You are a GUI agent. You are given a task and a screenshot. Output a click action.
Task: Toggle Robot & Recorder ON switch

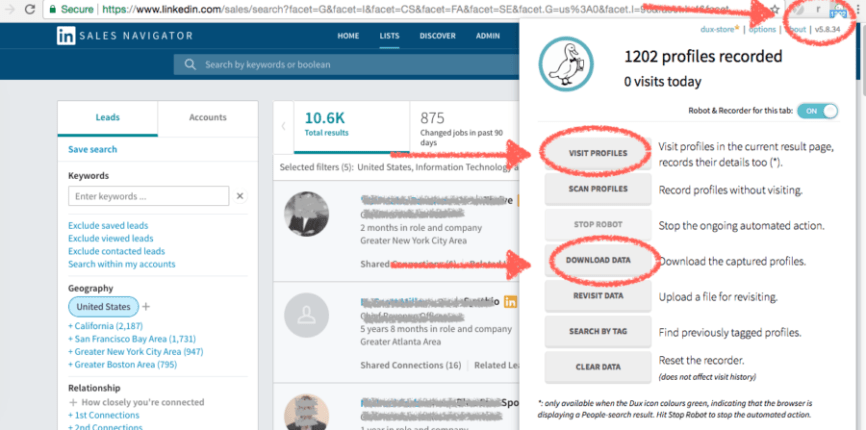(819, 111)
